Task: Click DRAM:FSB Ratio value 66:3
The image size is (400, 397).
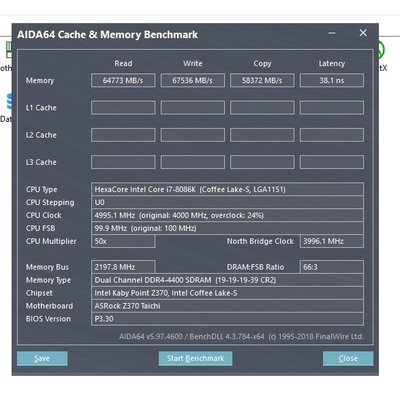Action: 332,267
